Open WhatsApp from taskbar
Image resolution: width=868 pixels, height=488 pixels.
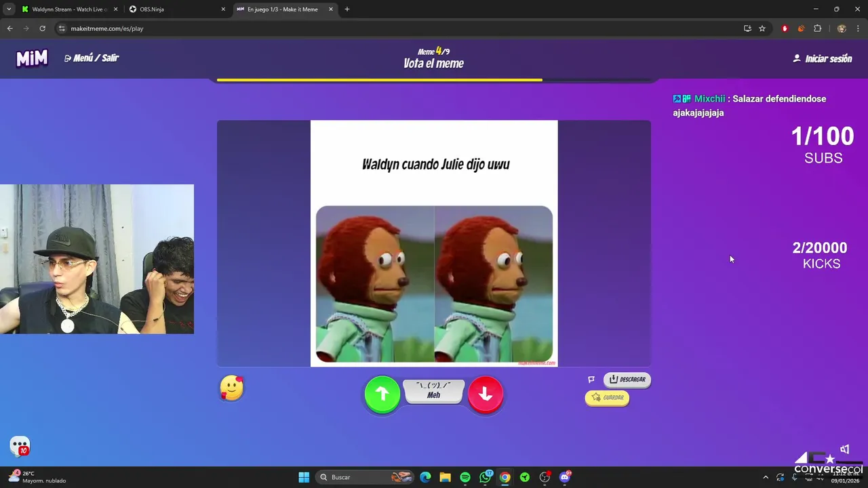(x=485, y=477)
